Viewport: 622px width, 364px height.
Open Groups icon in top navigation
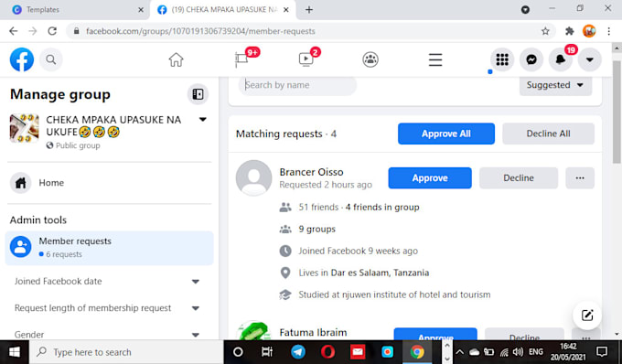[370, 59]
